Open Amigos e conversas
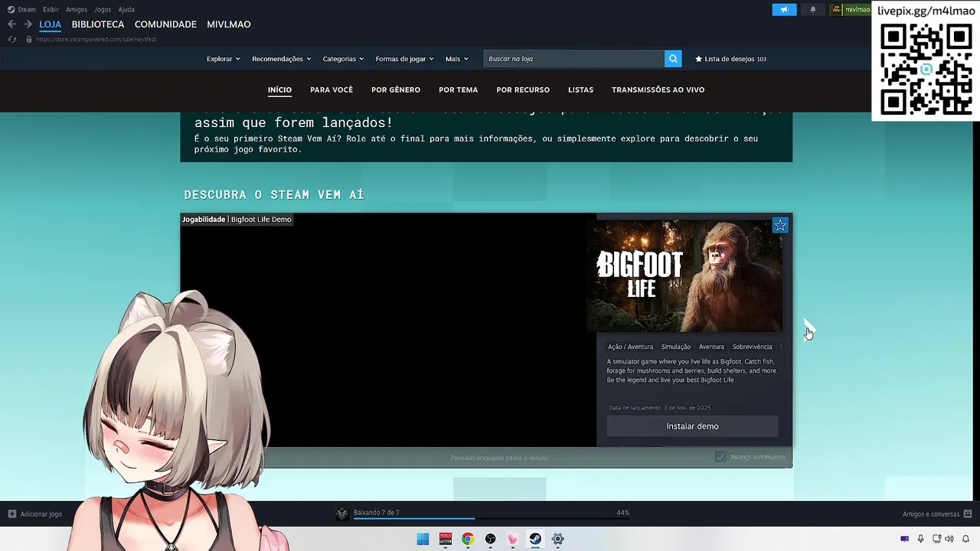 coord(937,514)
